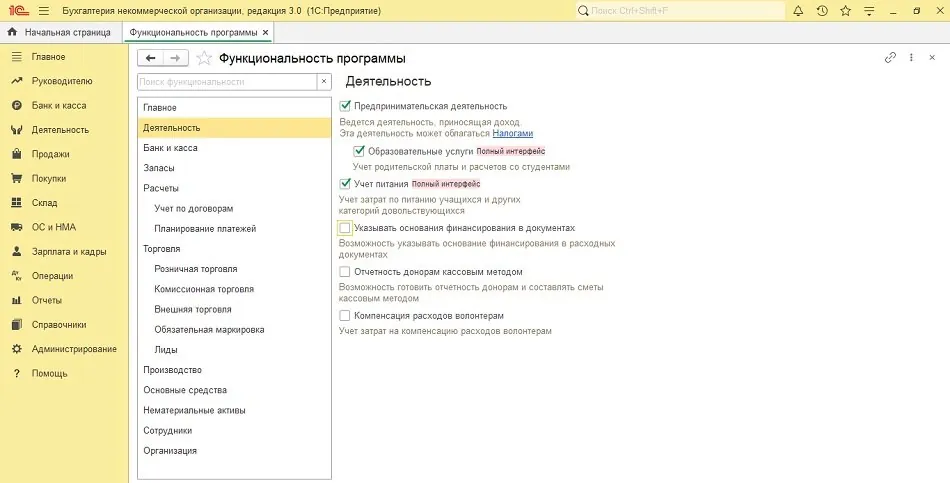Click the search magnifier icon
The image size is (950, 483).
coord(583,11)
